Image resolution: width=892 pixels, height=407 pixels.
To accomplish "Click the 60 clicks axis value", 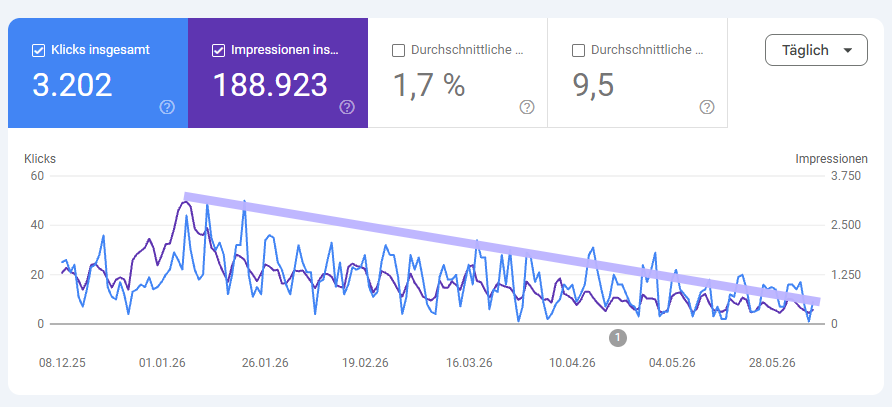I will tap(37, 176).
